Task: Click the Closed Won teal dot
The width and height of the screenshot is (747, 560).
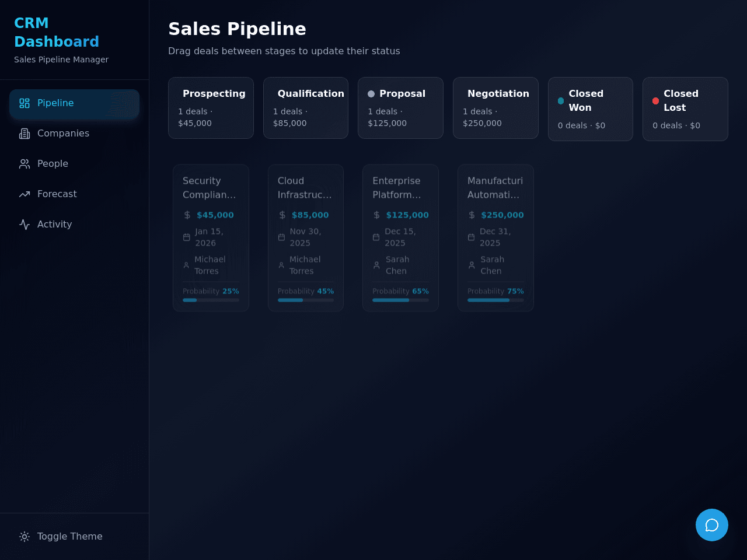Action: click(x=561, y=101)
